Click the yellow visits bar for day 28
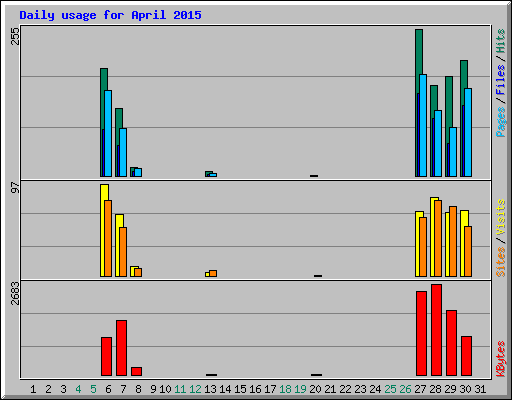 point(433,237)
